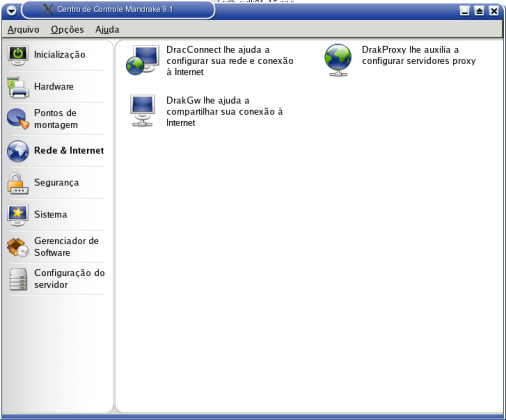Open the Arquivo menu
Screen dimensions: 506x420
[x=23, y=30]
